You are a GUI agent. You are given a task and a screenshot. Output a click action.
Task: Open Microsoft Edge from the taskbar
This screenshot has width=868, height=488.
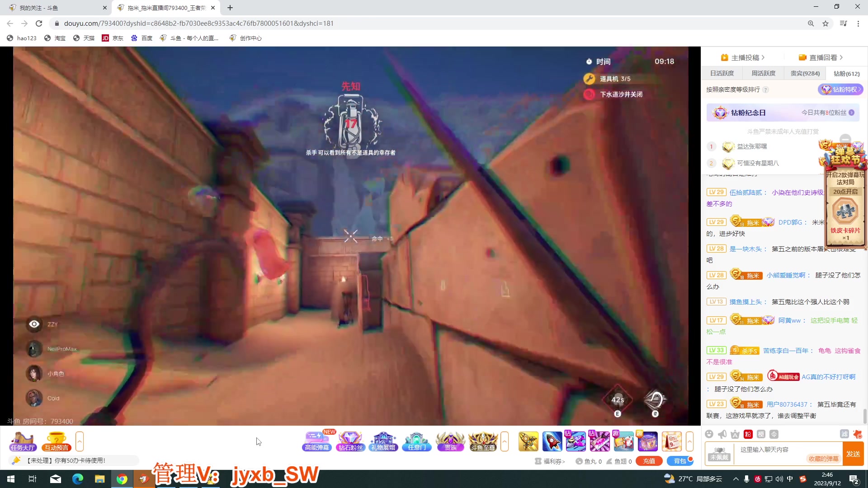pos(78,479)
